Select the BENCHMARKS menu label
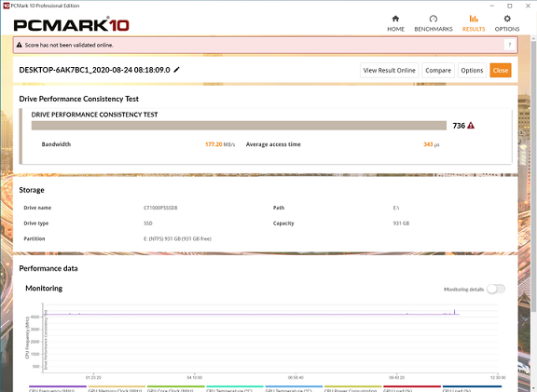Image resolution: width=537 pixels, height=392 pixels. pos(434,29)
